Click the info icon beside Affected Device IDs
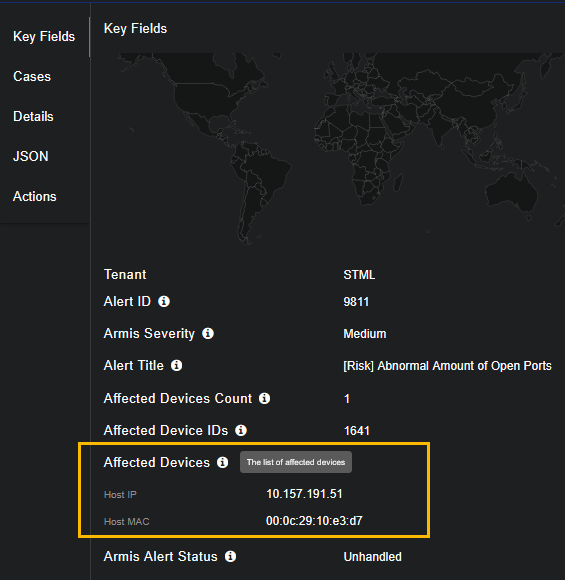The height and width of the screenshot is (580, 565). pyautogui.click(x=241, y=430)
